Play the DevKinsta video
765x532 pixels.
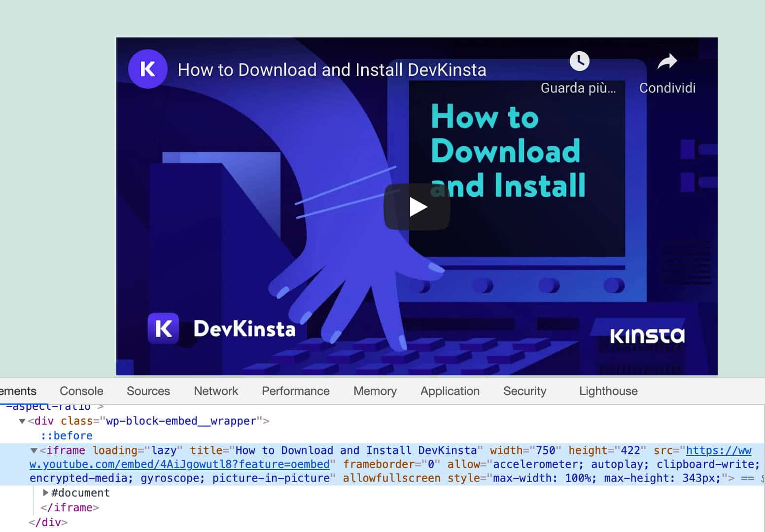click(417, 207)
